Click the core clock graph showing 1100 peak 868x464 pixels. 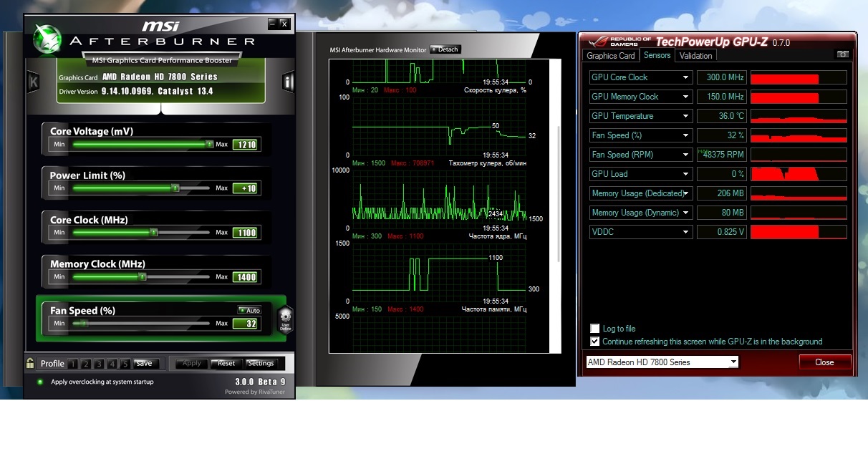[x=439, y=272]
